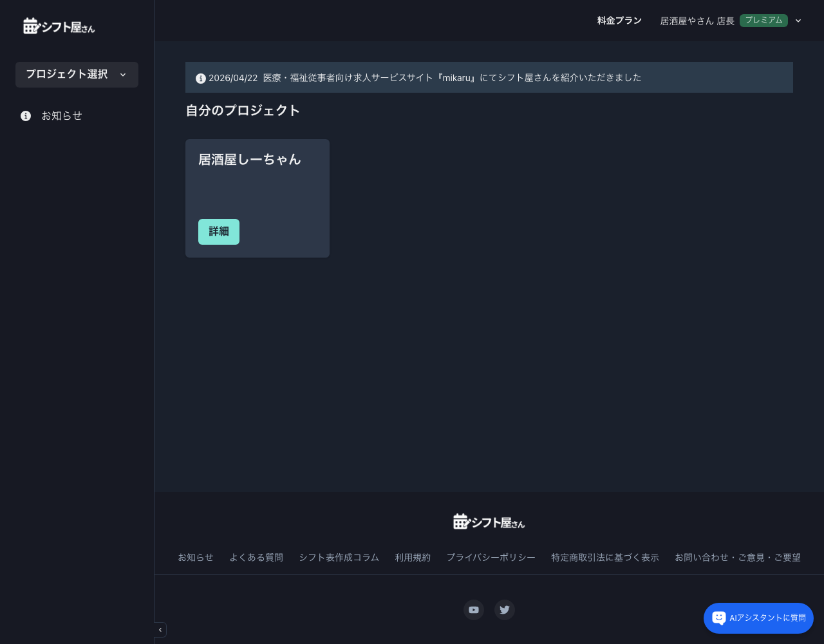Expand the account menu for 居酒屋やさん 店長
824x644 pixels.
[x=798, y=21]
